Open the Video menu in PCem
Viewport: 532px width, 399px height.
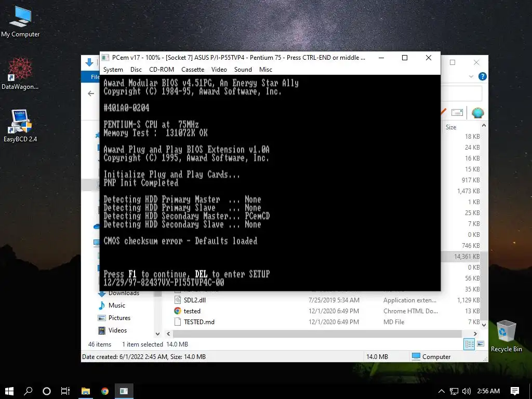pos(219,70)
